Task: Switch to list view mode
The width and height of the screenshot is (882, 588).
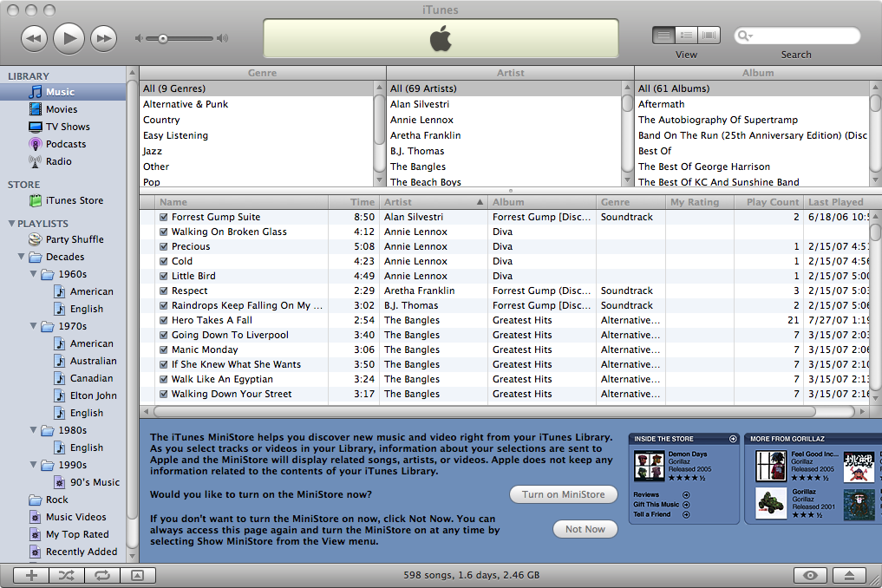Action: pyautogui.click(x=663, y=35)
